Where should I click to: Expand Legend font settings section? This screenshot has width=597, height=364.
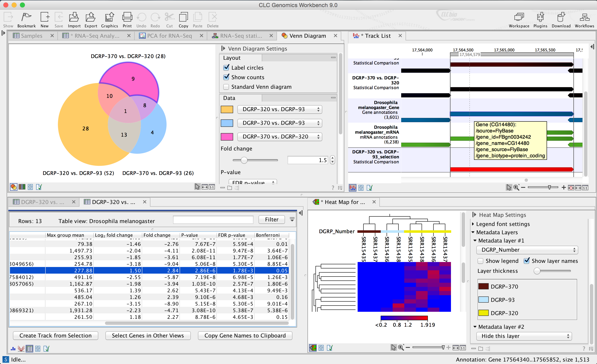click(x=473, y=224)
